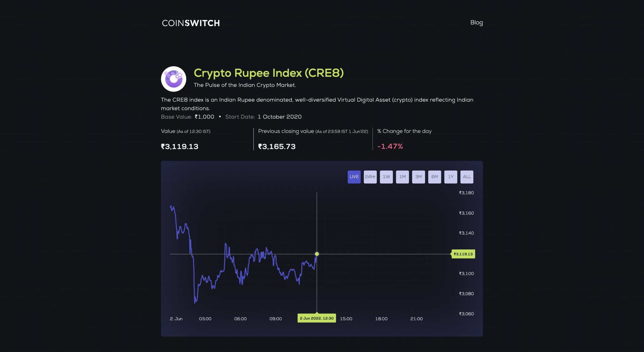
Task: Click the CoinSwitch logo
Action: 191,23
